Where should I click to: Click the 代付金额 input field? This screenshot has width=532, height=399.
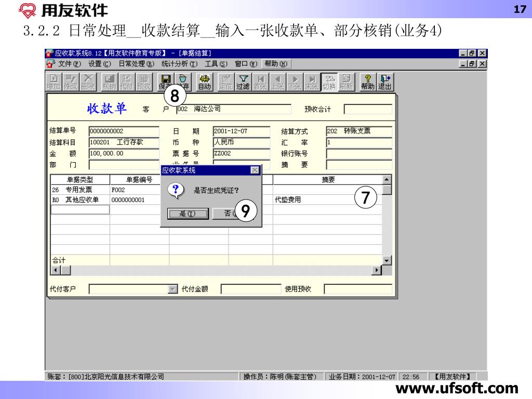pyautogui.click(x=251, y=289)
